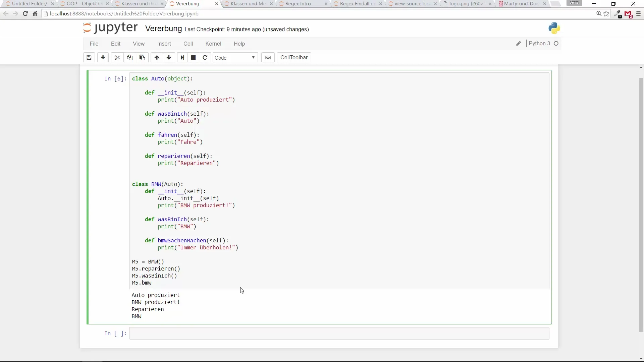The width and height of the screenshot is (644, 362).
Task: Open the File menu
Action: click(94, 44)
